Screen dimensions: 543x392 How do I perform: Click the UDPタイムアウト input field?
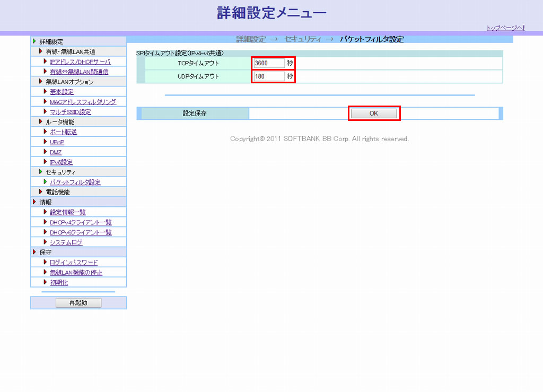pyautogui.click(x=269, y=76)
